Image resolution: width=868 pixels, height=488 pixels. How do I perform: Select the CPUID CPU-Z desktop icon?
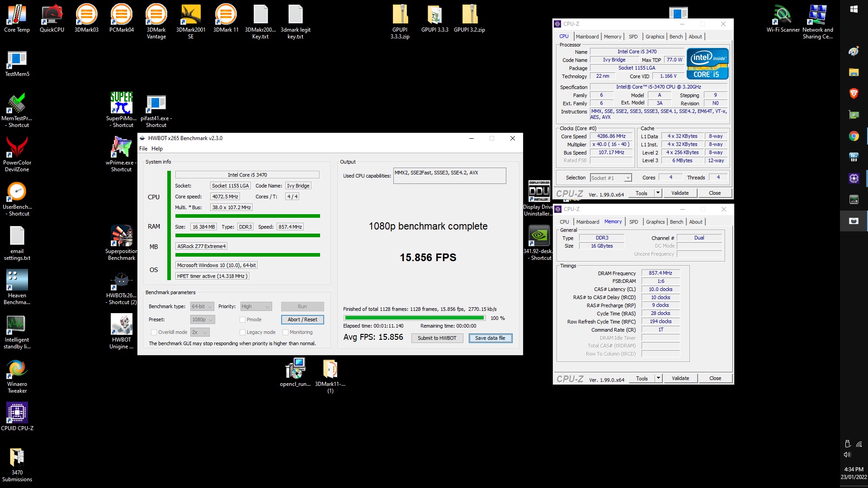(x=17, y=416)
